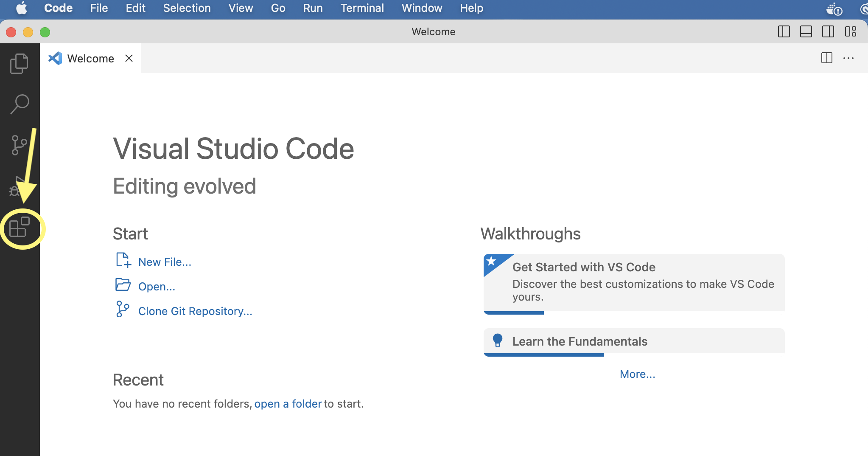Toggle the primary side bar
868x456 pixels.
(x=784, y=32)
